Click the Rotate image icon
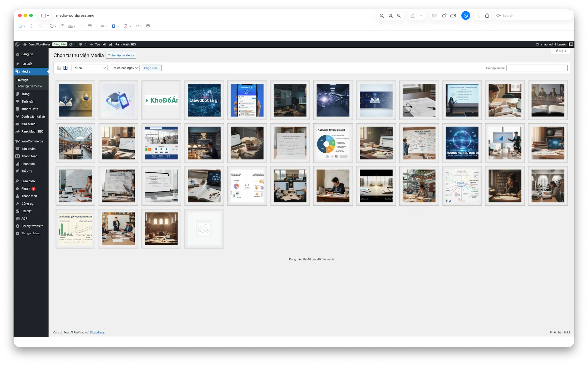Screen dimensions: 588x365 tap(444, 15)
